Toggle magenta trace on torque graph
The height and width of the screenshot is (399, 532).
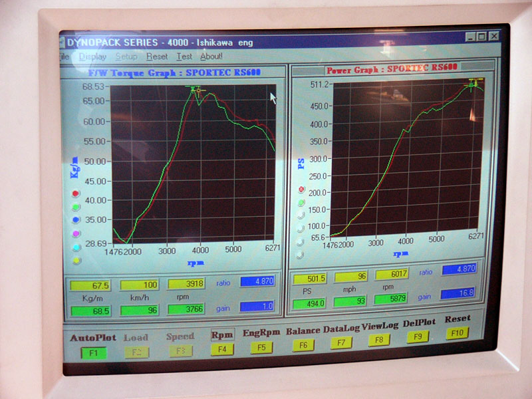tap(76, 234)
